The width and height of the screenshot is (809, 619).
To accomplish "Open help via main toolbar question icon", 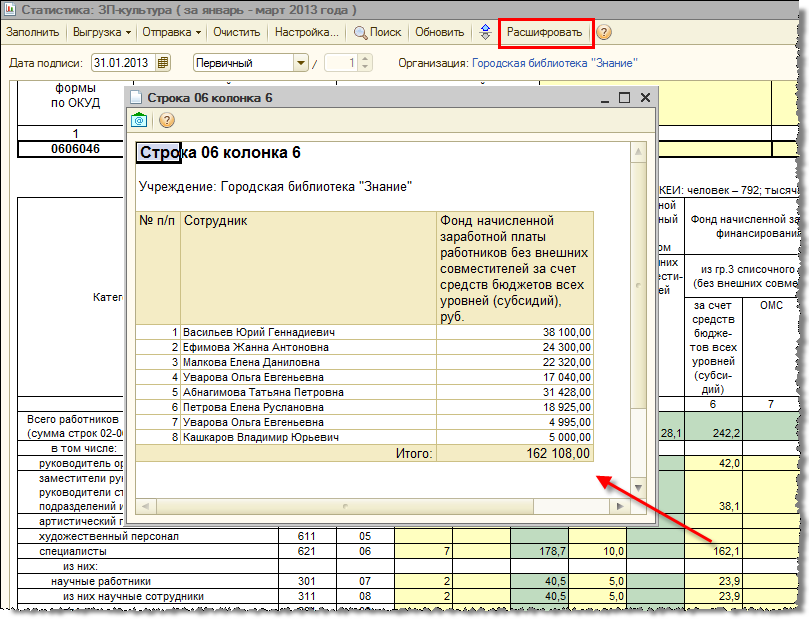I will click(604, 33).
